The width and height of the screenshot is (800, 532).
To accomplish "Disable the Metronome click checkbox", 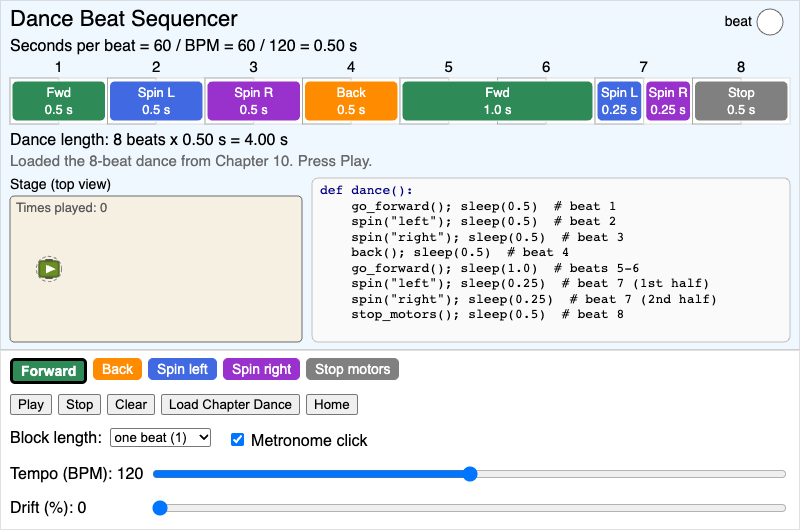I will [237, 440].
